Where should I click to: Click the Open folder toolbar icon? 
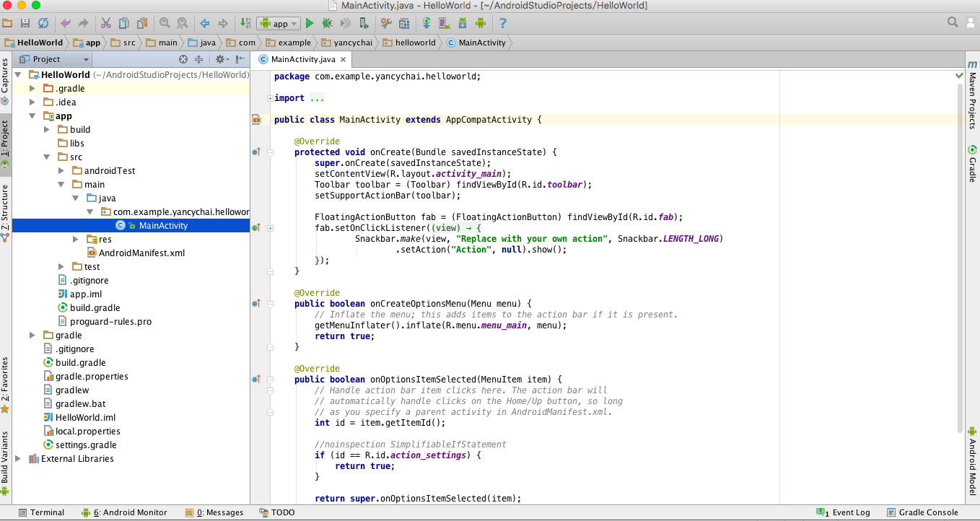coord(7,23)
